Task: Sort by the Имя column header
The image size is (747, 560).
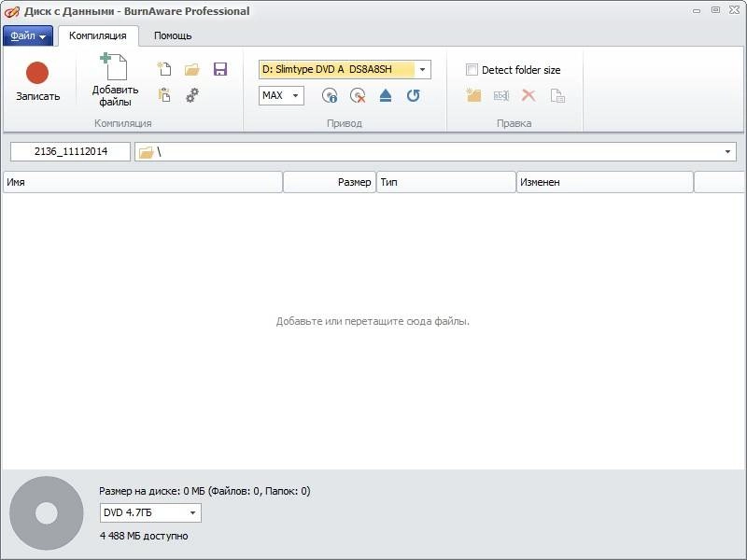Action: tap(143, 182)
